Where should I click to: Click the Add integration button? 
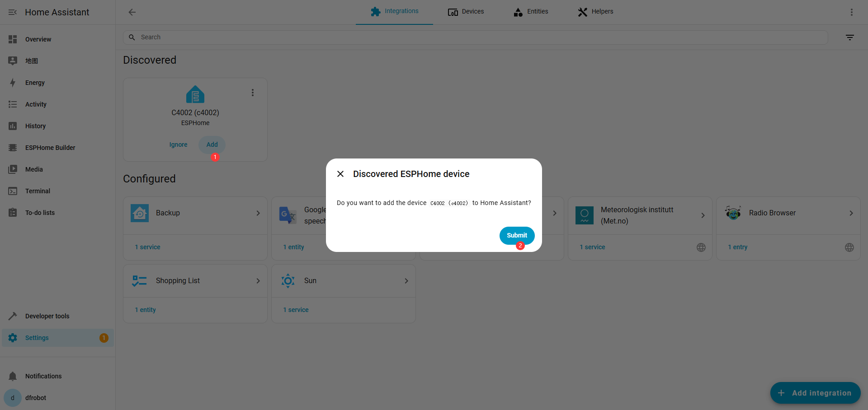815,393
